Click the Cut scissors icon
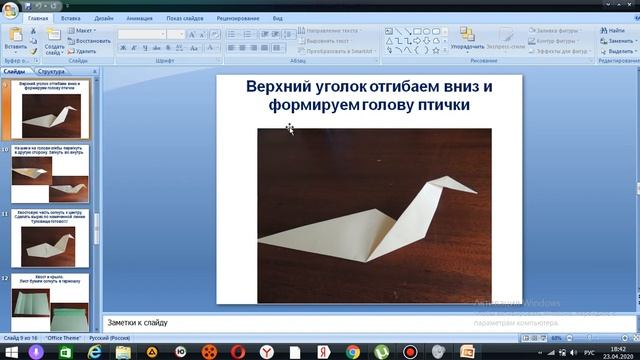Screen dimensions: 640x360 [x=33, y=31]
